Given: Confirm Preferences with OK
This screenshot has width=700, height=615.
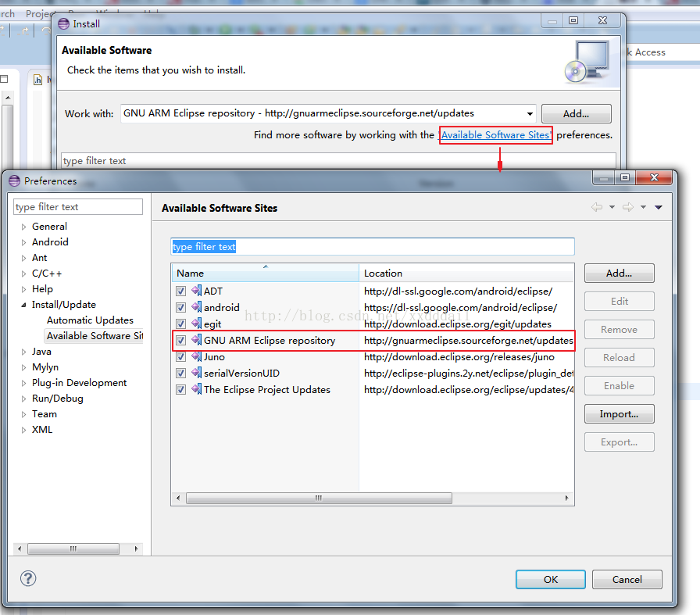Looking at the screenshot, I should tap(551, 579).
